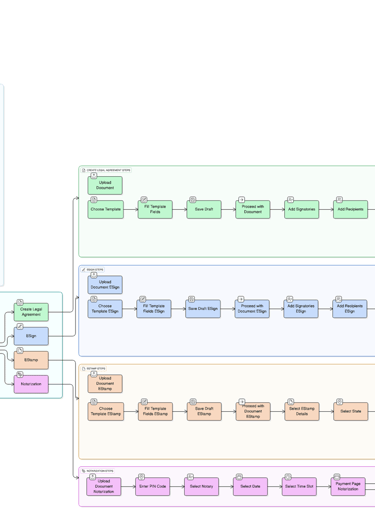This screenshot has width=375, height=531.
Task: Select the purple Notarization service node
Action: coord(31,384)
